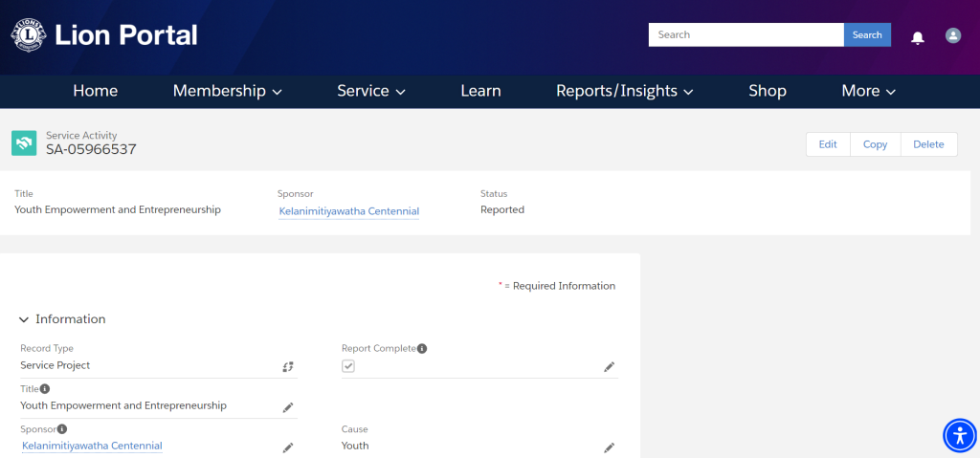The image size is (980, 458).
Task: Click the Lions Club logo
Action: [x=29, y=35]
